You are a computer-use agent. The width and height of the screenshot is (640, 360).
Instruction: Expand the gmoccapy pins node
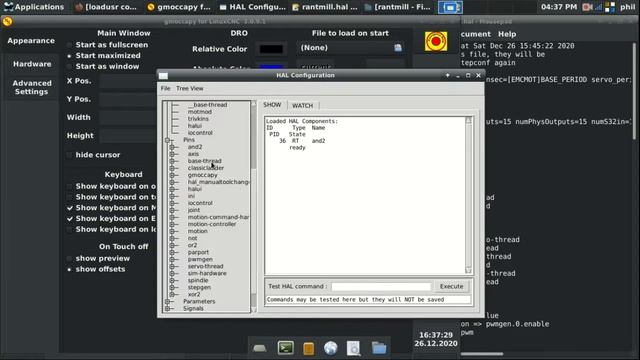pos(172,175)
